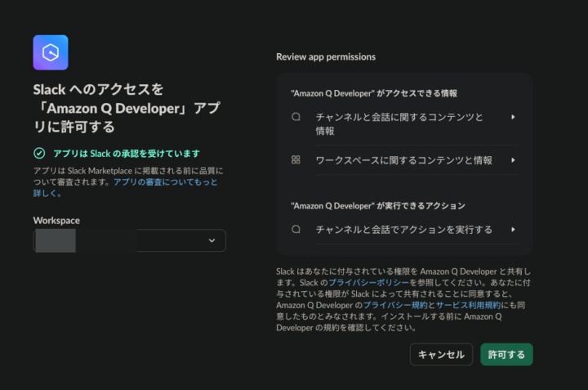Open the Workspace dropdown chevron
588x390 pixels.
point(212,240)
